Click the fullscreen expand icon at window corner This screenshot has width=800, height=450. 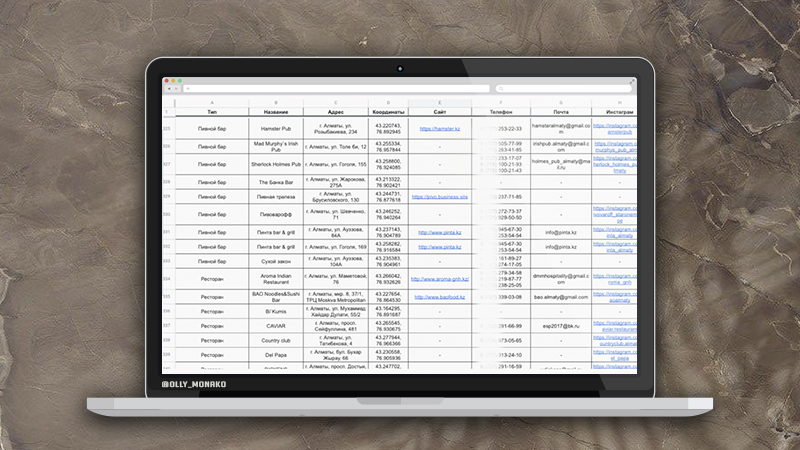[632, 82]
